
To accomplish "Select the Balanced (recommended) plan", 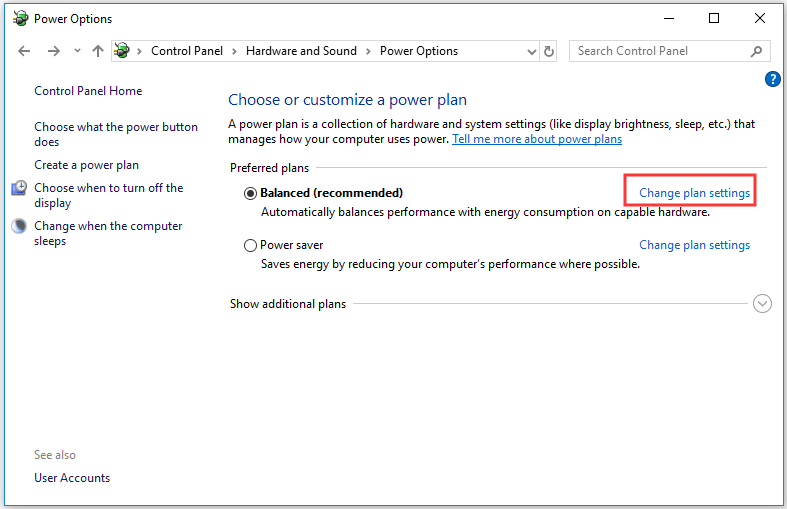I will click(250, 193).
